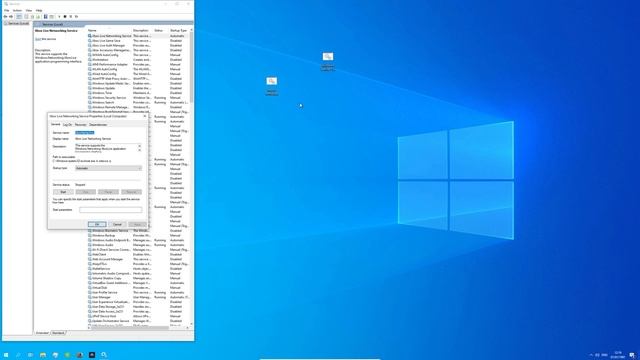Switch to Extended tab at window bottom
This screenshot has width=640, height=360.
click(x=42, y=333)
